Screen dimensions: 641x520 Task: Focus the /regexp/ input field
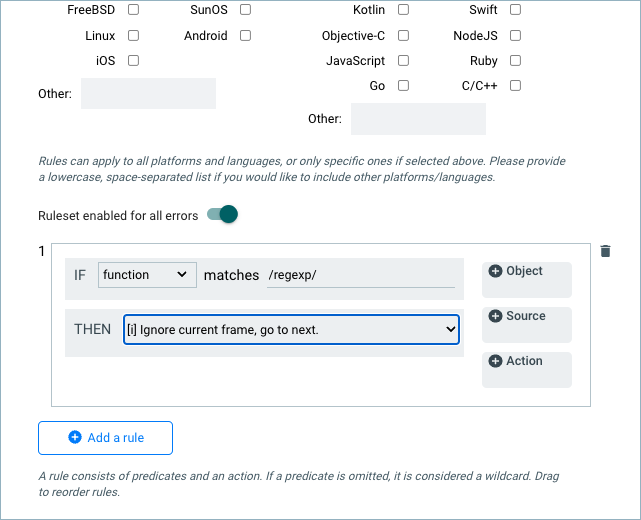360,276
